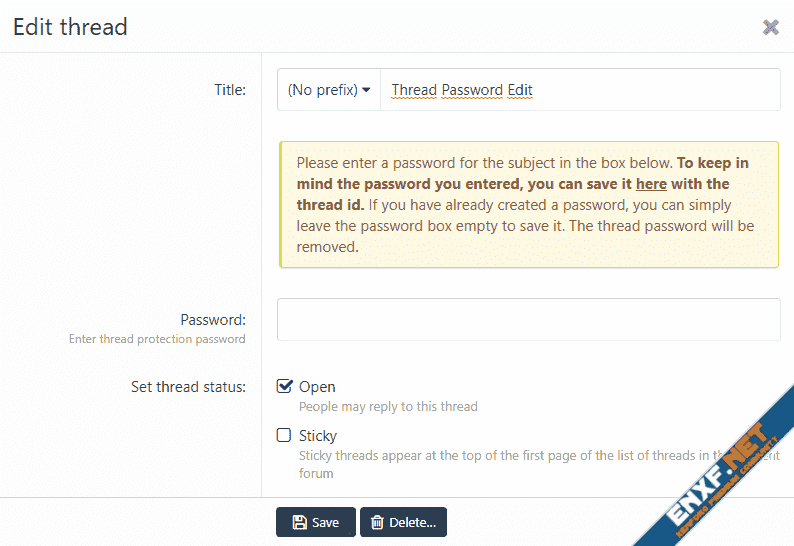Click the "Open" option label text
Screen dimensions: 794x546
[317, 387]
